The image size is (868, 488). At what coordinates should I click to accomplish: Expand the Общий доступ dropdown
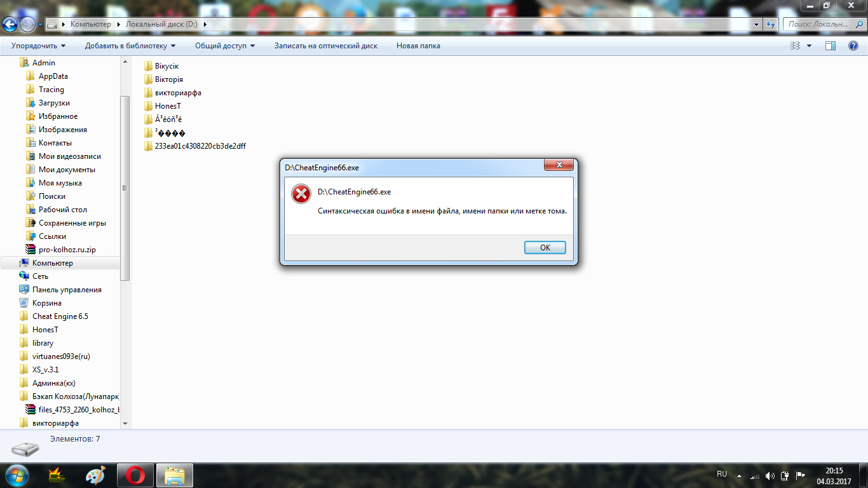(225, 46)
